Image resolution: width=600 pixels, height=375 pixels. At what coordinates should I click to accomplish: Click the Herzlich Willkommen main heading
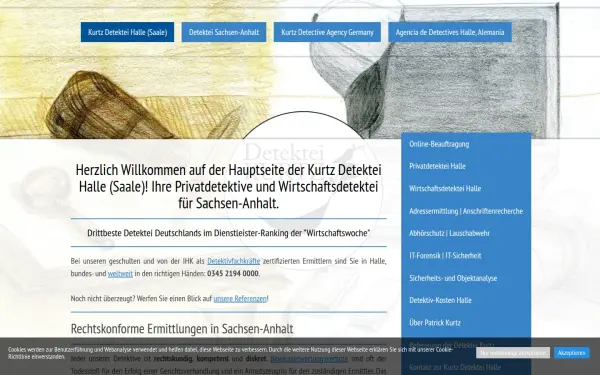[228, 186]
